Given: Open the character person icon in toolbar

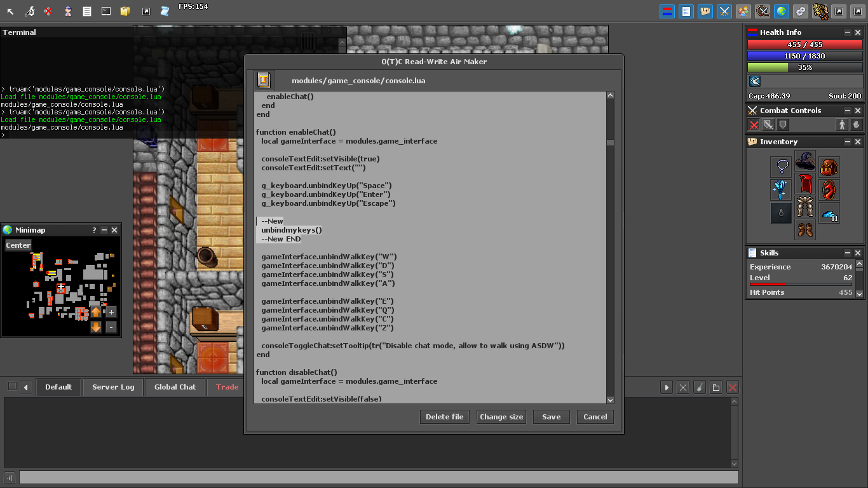Looking at the screenshot, I should [68, 11].
